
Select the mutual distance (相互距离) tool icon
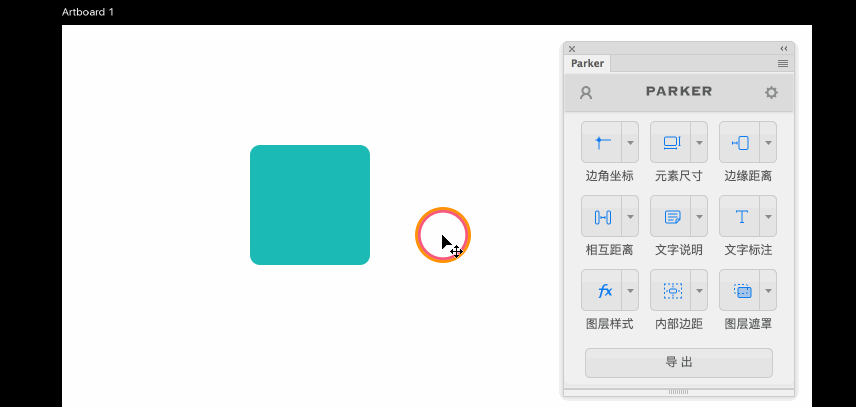(x=602, y=216)
